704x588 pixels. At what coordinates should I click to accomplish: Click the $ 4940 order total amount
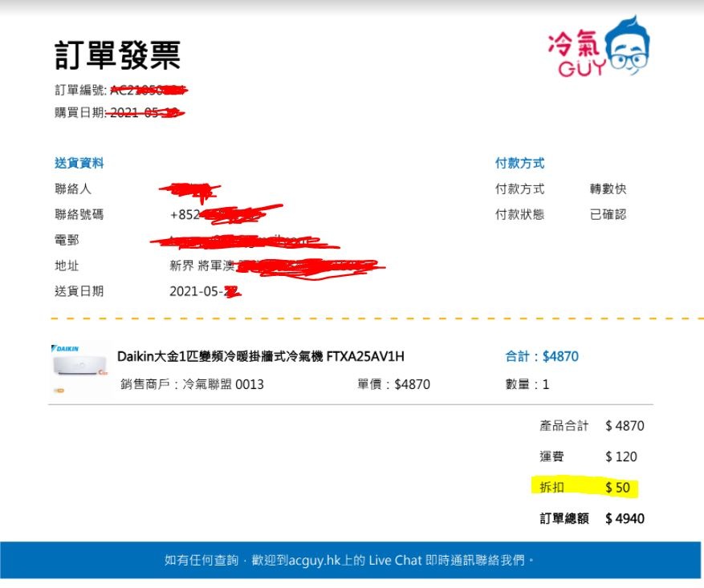coord(625,518)
